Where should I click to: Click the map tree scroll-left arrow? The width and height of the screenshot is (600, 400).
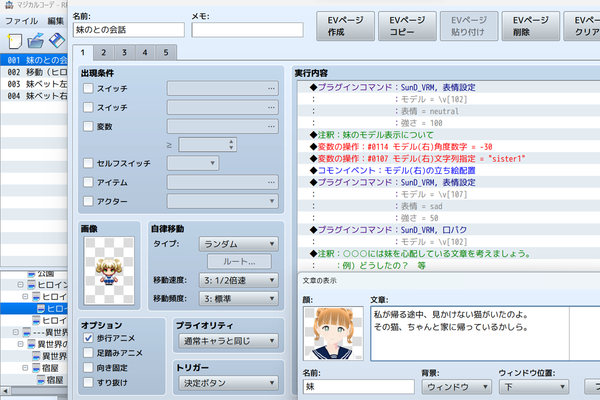[5, 391]
